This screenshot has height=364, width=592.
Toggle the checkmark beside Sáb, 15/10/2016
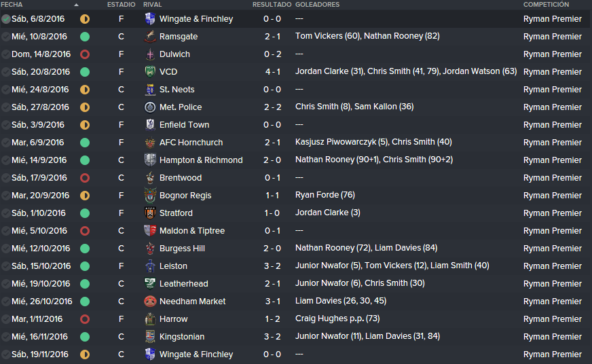point(5,266)
